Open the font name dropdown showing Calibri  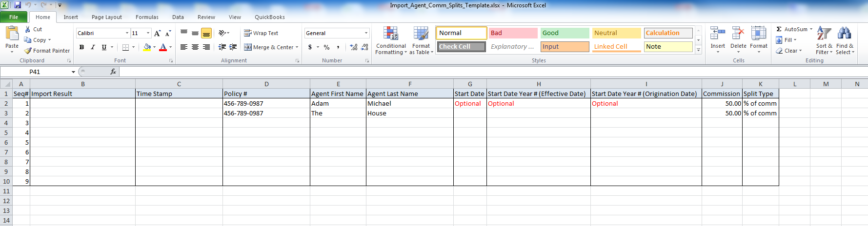pos(127,33)
